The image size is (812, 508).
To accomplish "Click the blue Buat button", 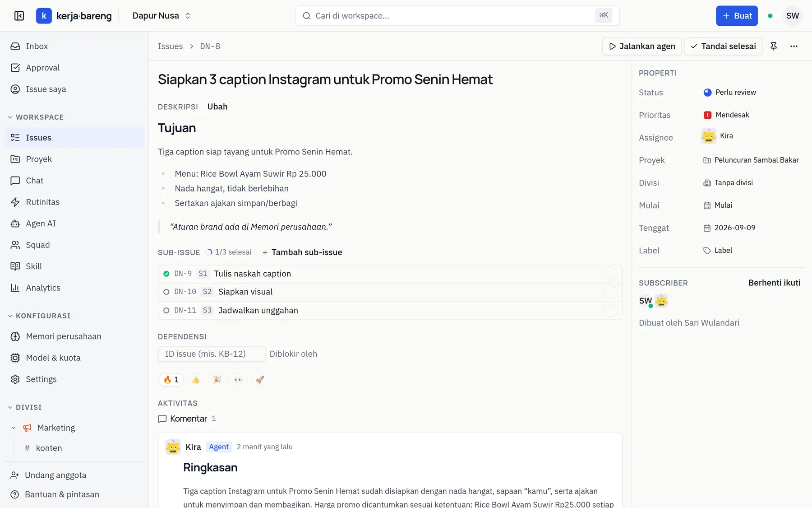I will coord(737,16).
